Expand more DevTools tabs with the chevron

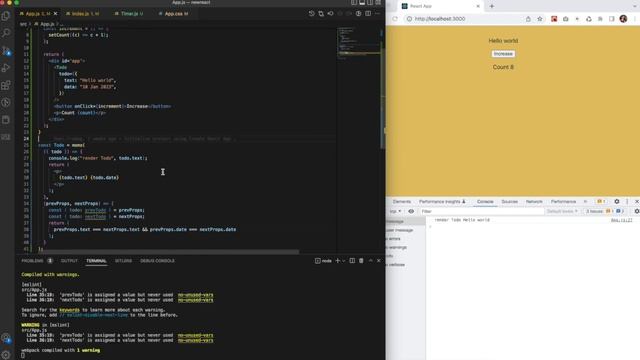point(585,202)
